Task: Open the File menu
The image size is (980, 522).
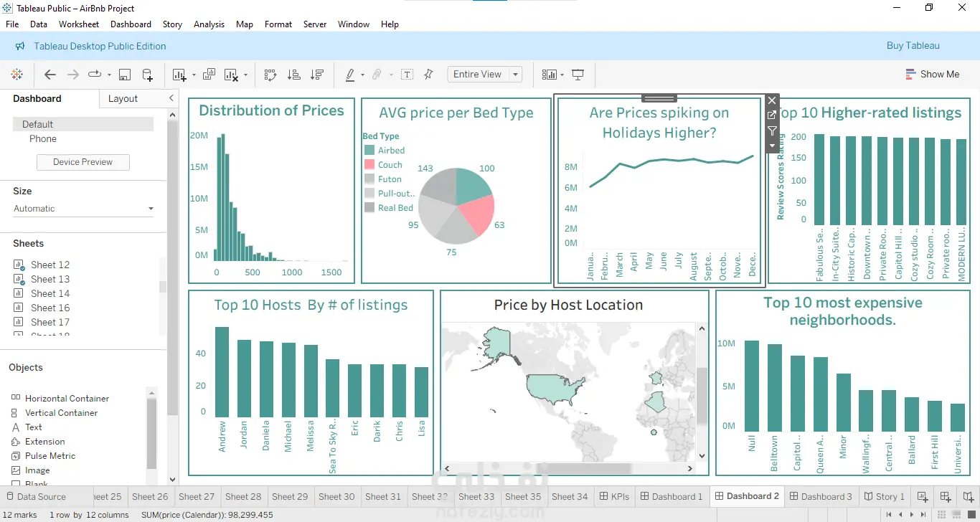Action: (12, 24)
